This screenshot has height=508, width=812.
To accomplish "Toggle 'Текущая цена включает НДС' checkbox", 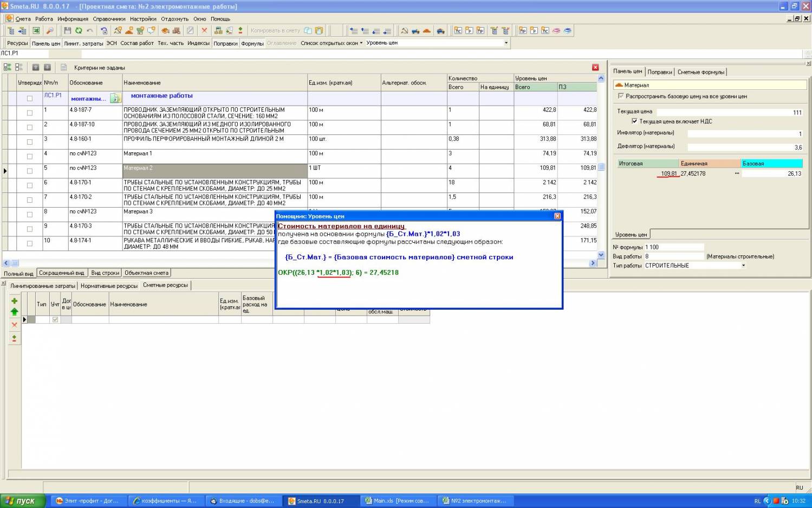I will click(x=634, y=121).
